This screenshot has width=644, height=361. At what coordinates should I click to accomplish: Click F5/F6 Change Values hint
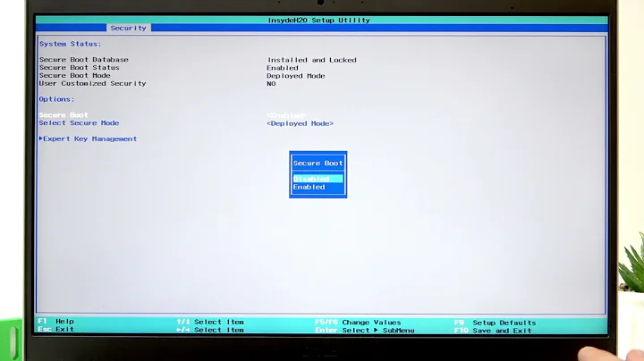358,323
